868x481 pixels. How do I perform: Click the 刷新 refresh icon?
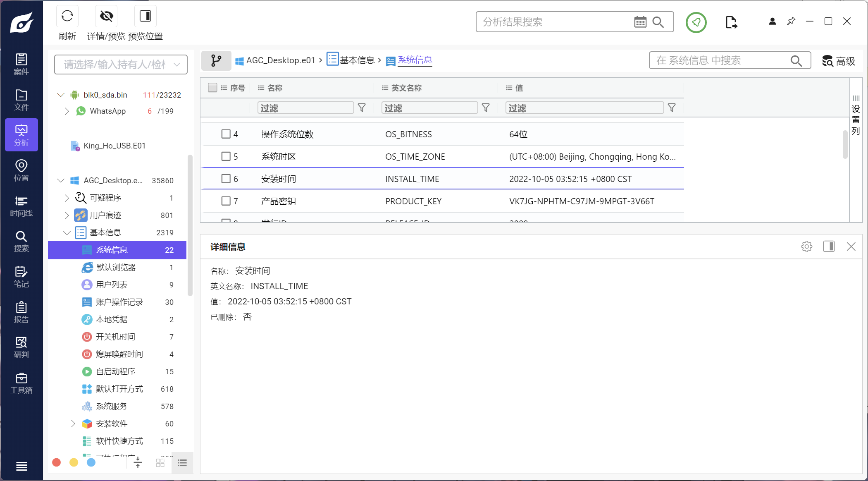[x=67, y=16]
